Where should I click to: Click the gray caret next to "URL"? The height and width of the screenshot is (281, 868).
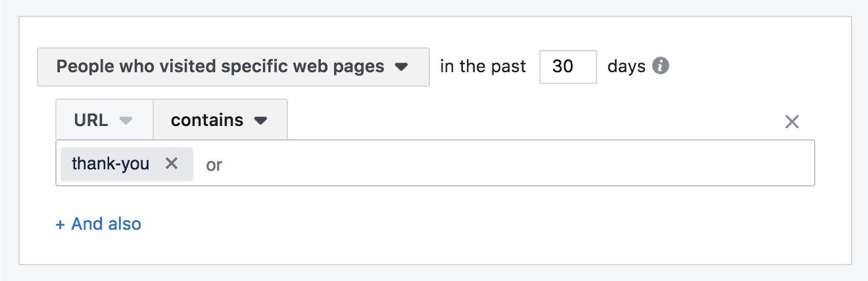pyautogui.click(x=126, y=121)
